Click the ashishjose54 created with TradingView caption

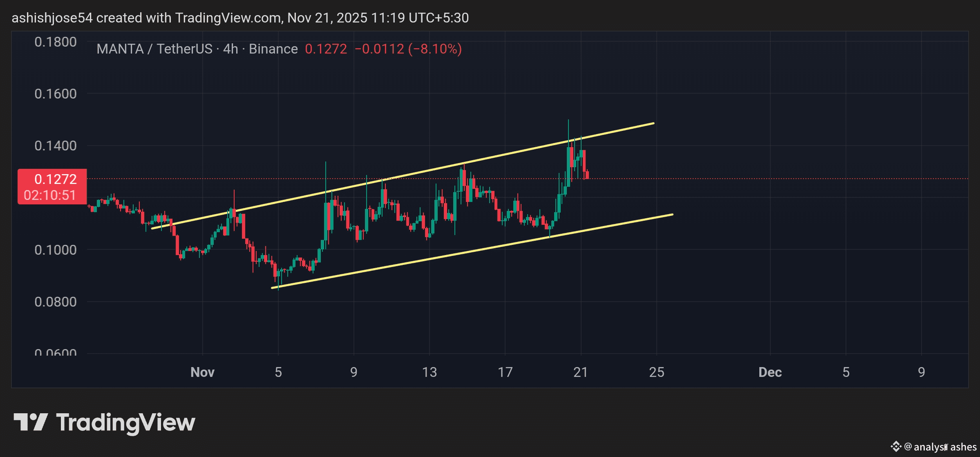click(240, 18)
